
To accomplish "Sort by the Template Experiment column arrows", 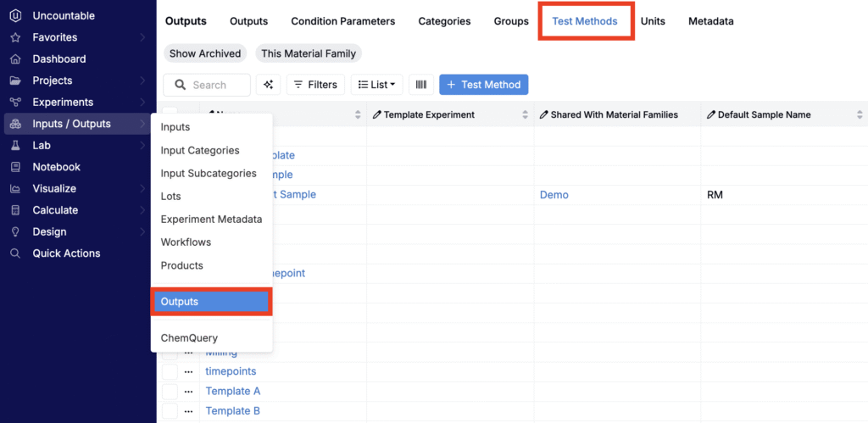I will pyautogui.click(x=525, y=114).
